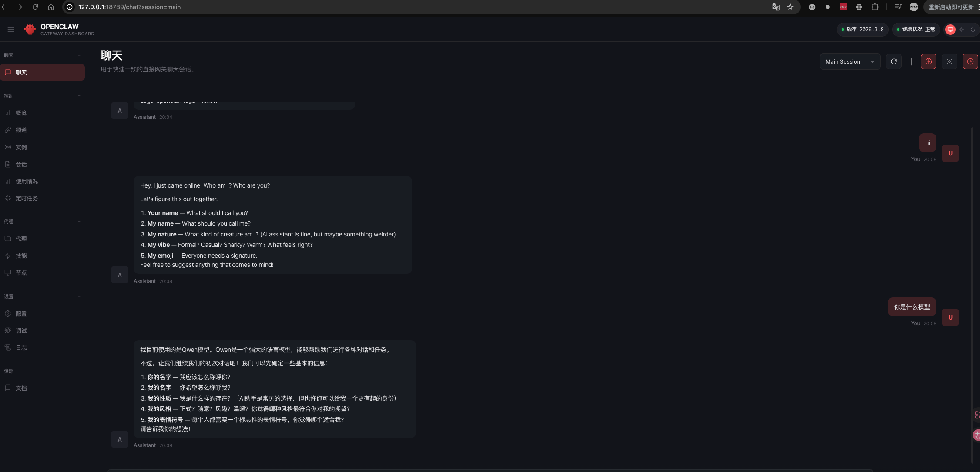Collapse sidebar with the hamburger menu icon

(x=11, y=30)
